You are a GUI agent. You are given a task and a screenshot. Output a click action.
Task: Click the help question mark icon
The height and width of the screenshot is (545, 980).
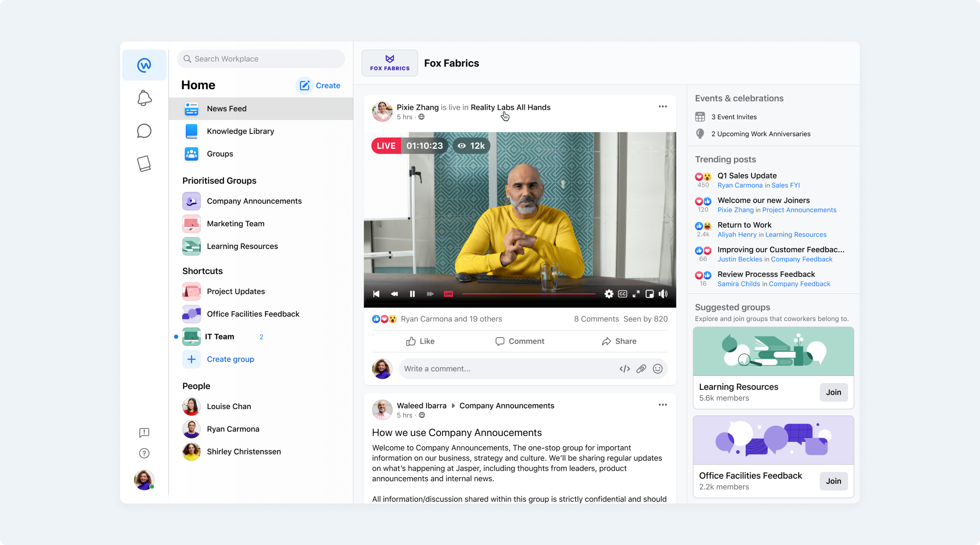[144, 453]
